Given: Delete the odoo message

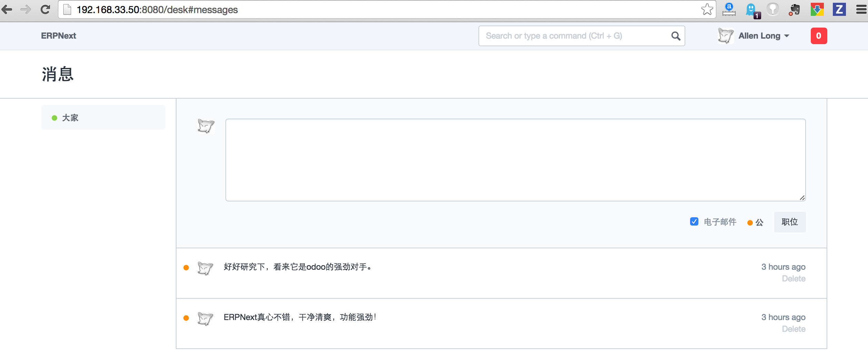Looking at the screenshot, I should (x=794, y=279).
